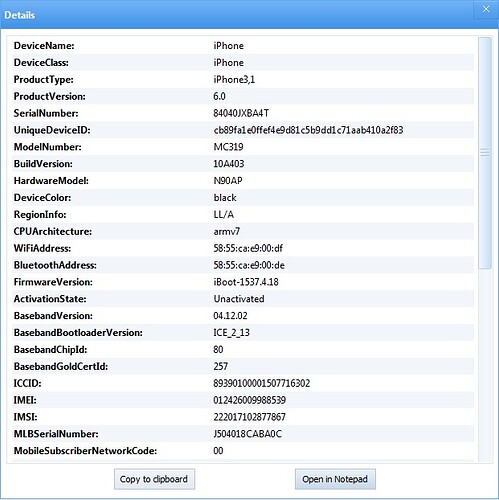Screen dimensions: 499x500
Task: Select the DeviceName label
Action: pos(44,46)
